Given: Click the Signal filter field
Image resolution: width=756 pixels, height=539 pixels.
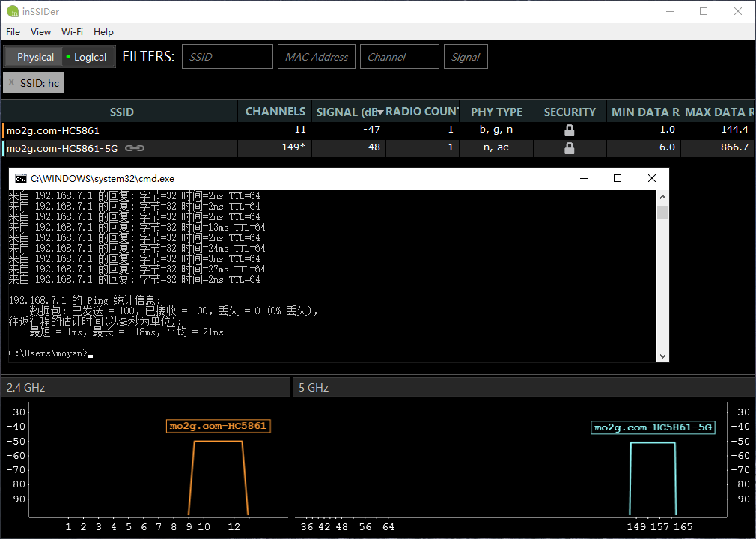Looking at the screenshot, I should (466, 57).
